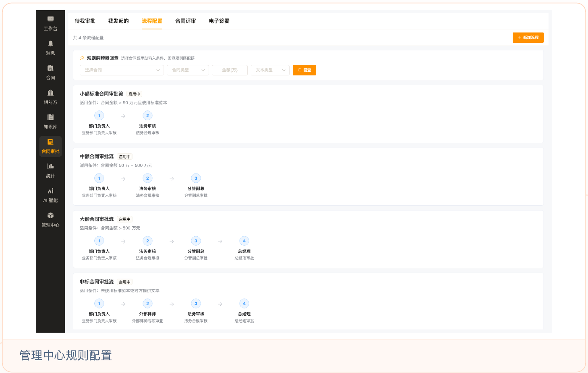The image size is (588, 373).
Task: Switch to the 我发起的 tab
Action: click(x=118, y=21)
